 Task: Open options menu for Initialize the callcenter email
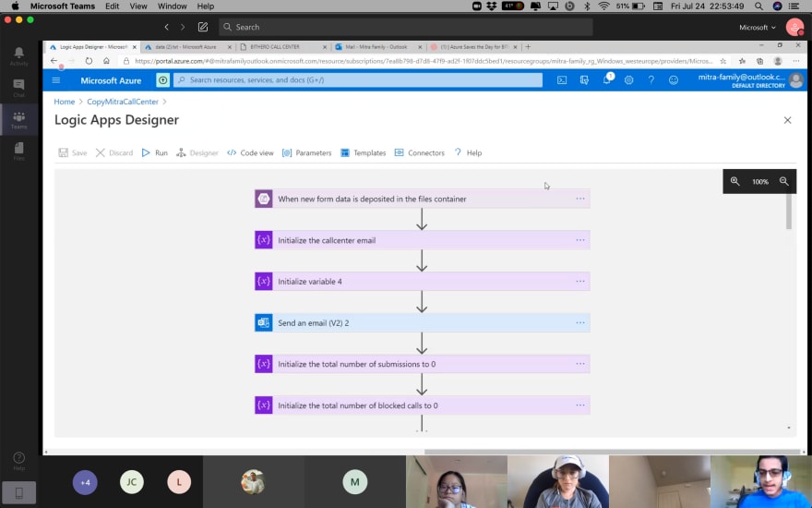(x=580, y=240)
